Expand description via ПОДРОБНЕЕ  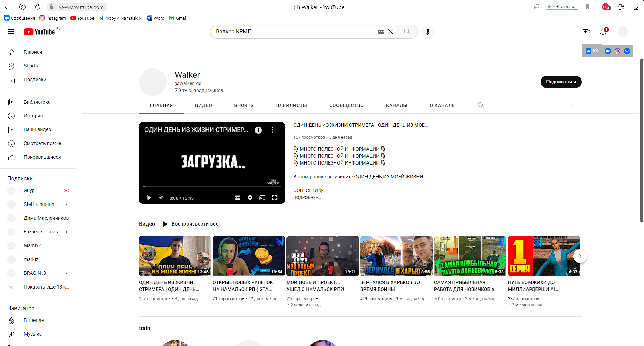(307, 198)
